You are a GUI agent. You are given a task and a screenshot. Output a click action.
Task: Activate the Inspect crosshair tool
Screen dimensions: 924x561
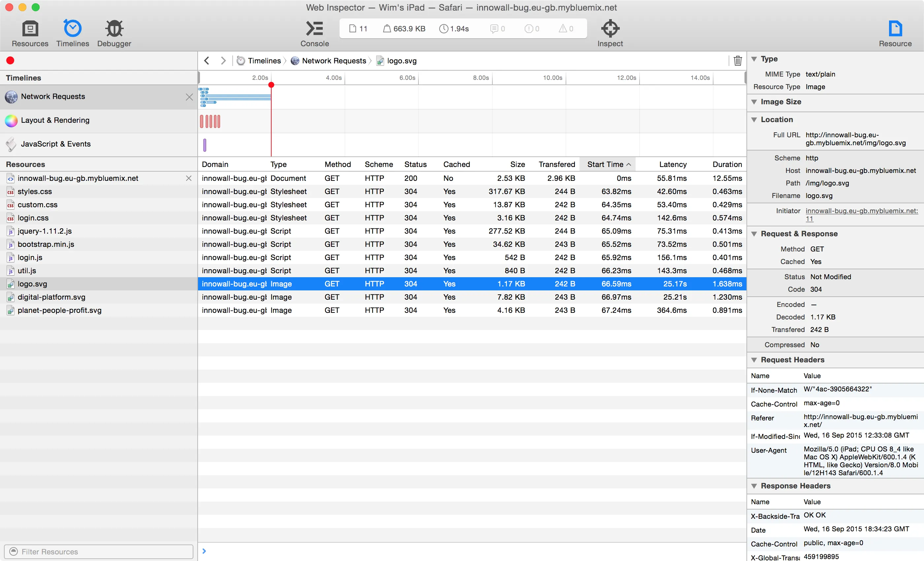click(x=610, y=28)
